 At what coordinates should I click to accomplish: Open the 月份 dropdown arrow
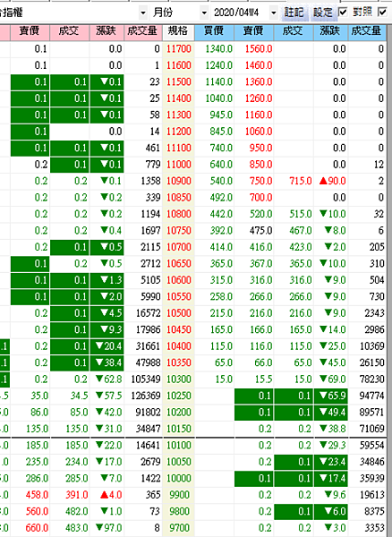(204, 13)
